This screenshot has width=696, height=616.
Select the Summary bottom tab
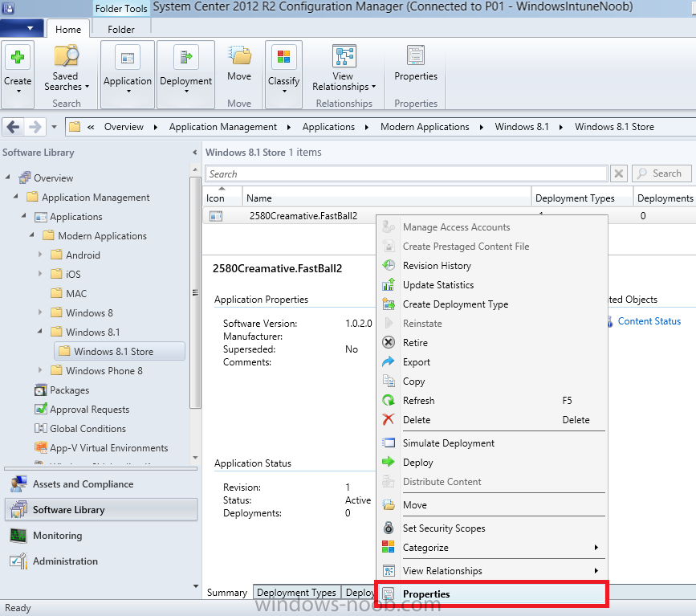click(227, 593)
